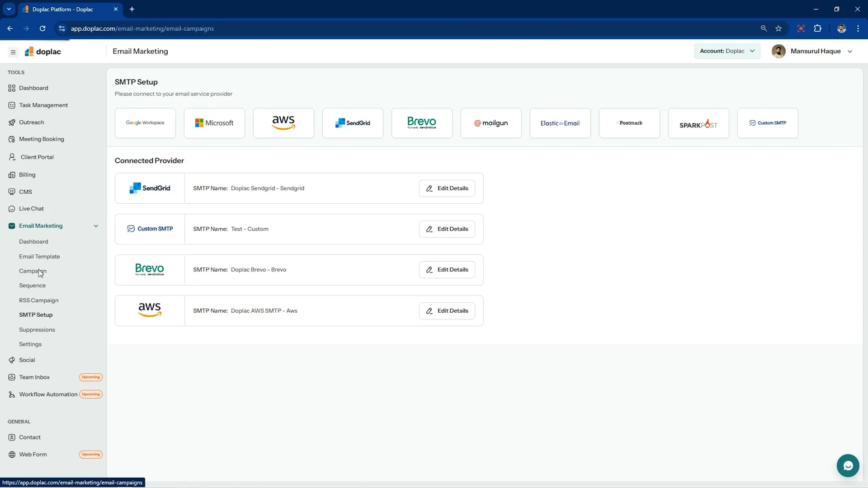Click the hamburger menu icon beside doplac logo
Viewport: 868px width, 488px height.
click(13, 52)
